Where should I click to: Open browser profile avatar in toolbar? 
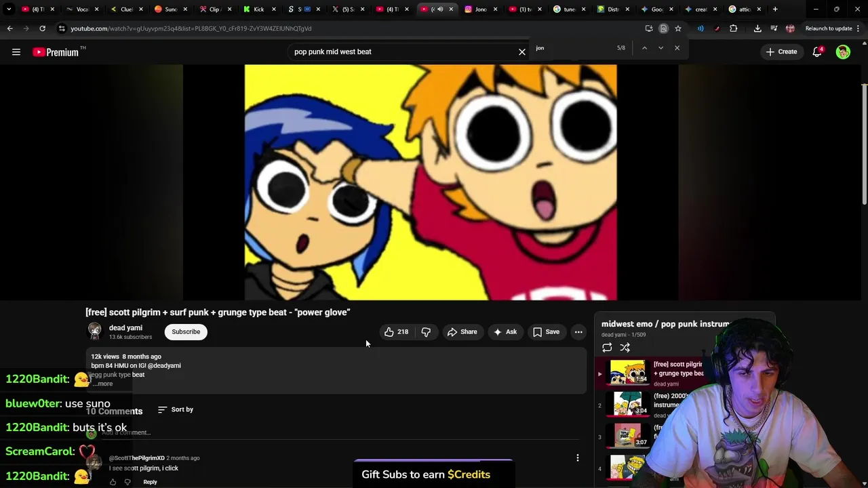[x=790, y=28]
